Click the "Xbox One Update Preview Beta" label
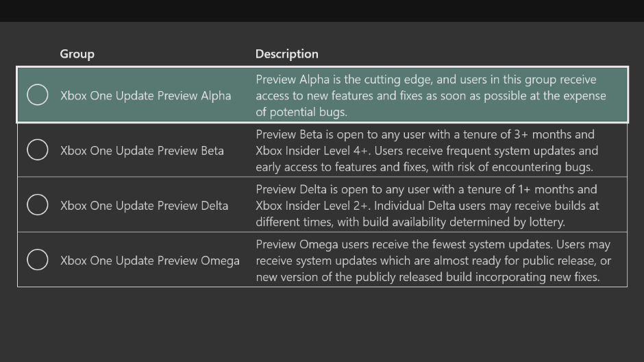The width and height of the screenshot is (644, 362). tap(142, 150)
